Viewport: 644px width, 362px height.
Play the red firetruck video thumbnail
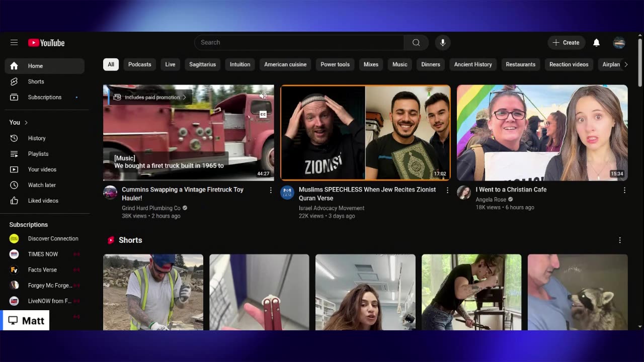[189, 133]
